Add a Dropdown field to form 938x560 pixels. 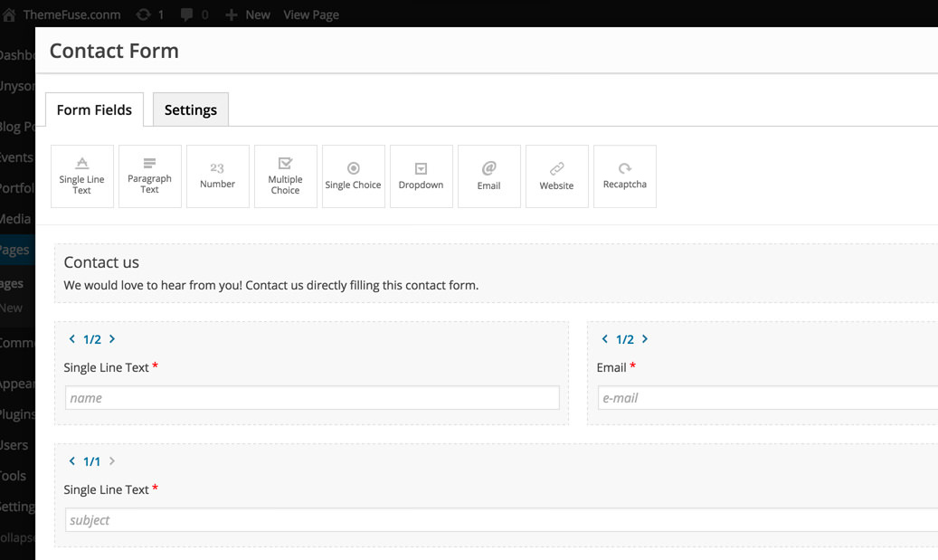(422, 176)
